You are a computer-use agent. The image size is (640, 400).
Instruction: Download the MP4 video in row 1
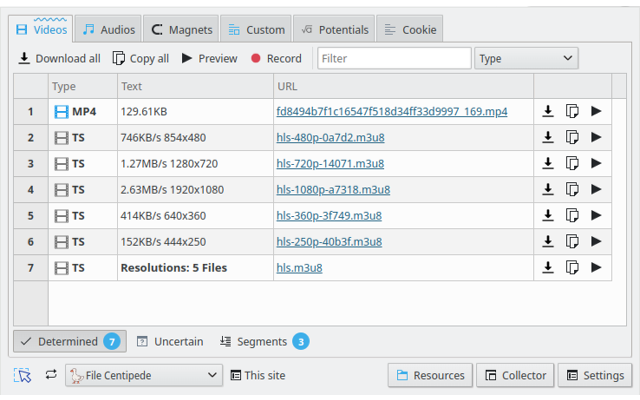[x=548, y=111]
